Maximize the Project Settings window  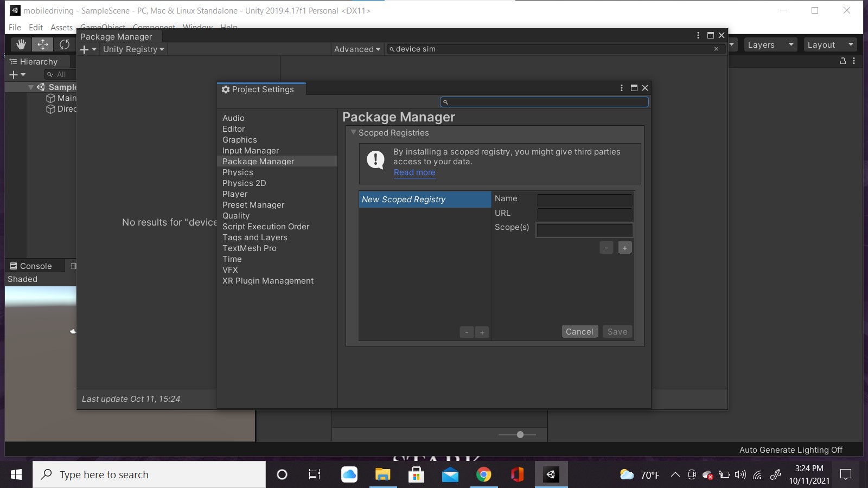click(x=634, y=88)
